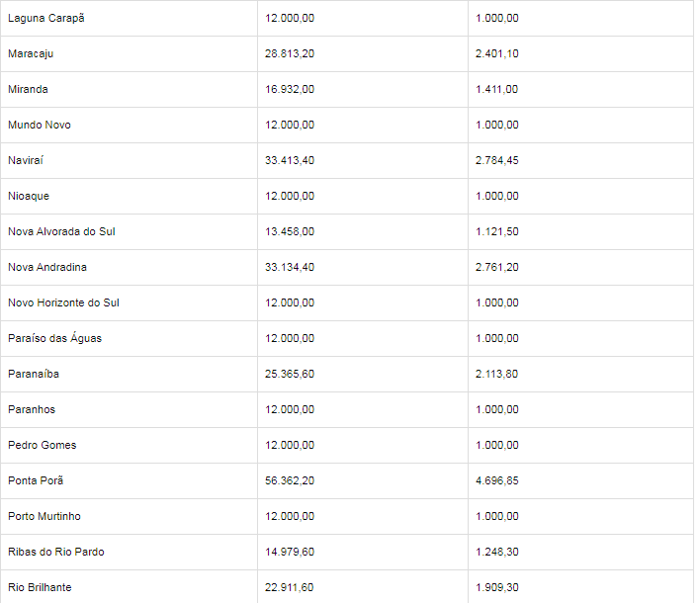Click value 25.365,60 in Paranaíba row
The width and height of the screenshot is (700, 603).
coord(290,374)
